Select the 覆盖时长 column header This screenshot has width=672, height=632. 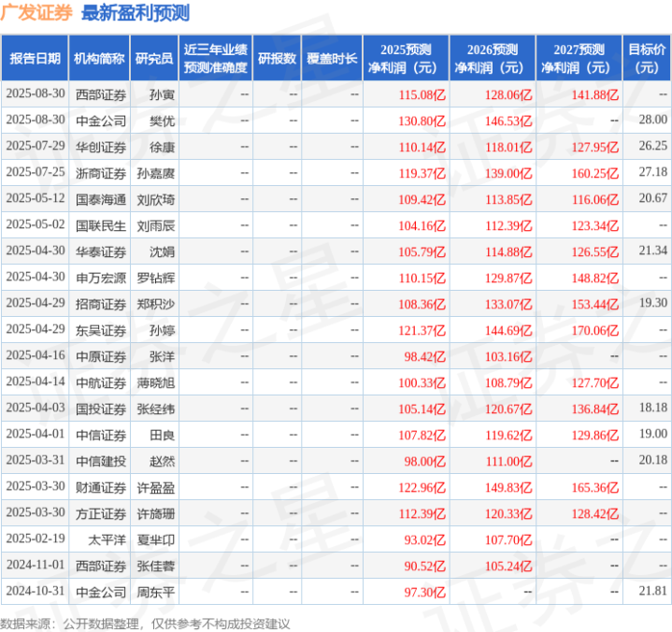pyautogui.click(x=332, y=58)
